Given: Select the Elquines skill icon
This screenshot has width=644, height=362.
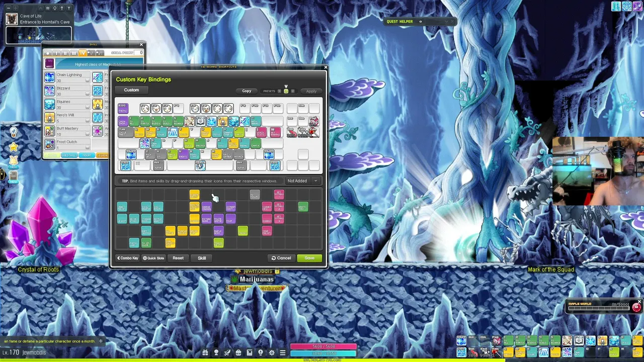Looking at the screenshot, I should (49, 104).
